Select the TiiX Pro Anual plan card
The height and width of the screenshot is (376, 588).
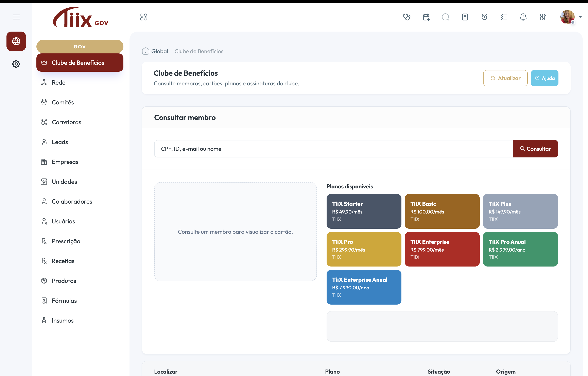[520, 249]
